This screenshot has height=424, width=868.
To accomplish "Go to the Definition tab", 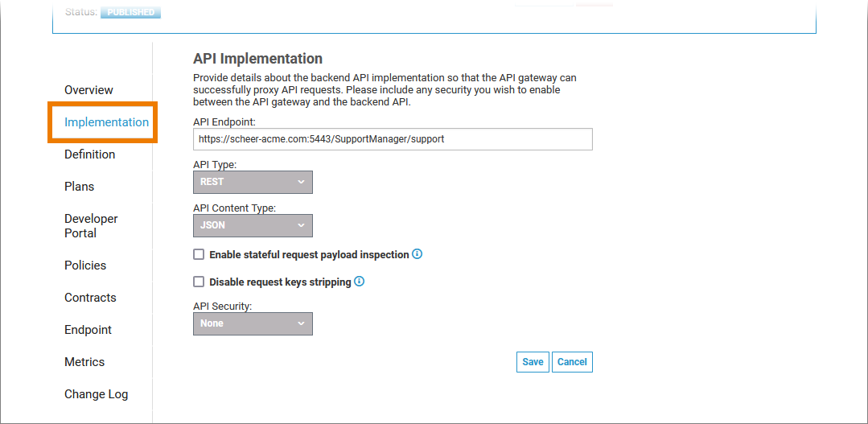I will 89,154.
